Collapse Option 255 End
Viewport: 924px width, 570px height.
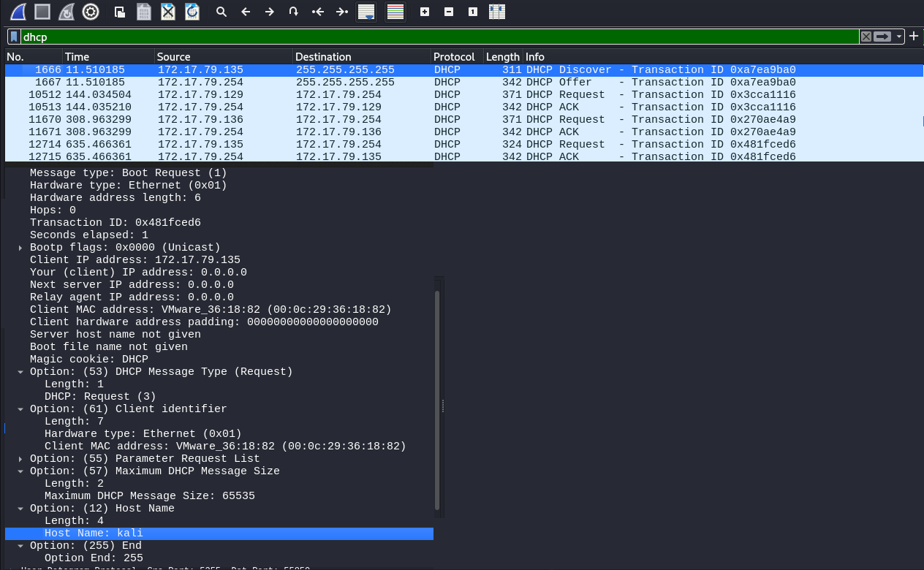21,546
